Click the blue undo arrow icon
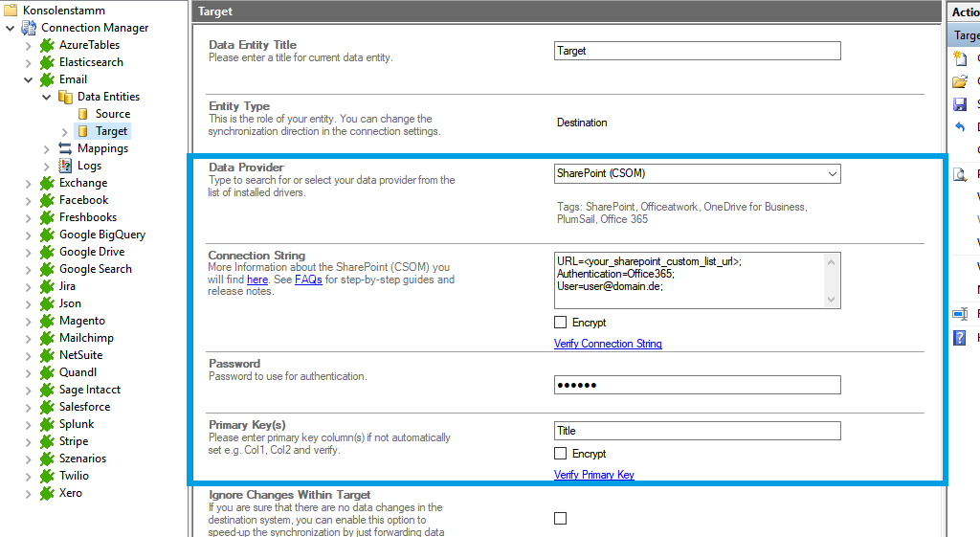980x537 pixels. tap(960, 127)
